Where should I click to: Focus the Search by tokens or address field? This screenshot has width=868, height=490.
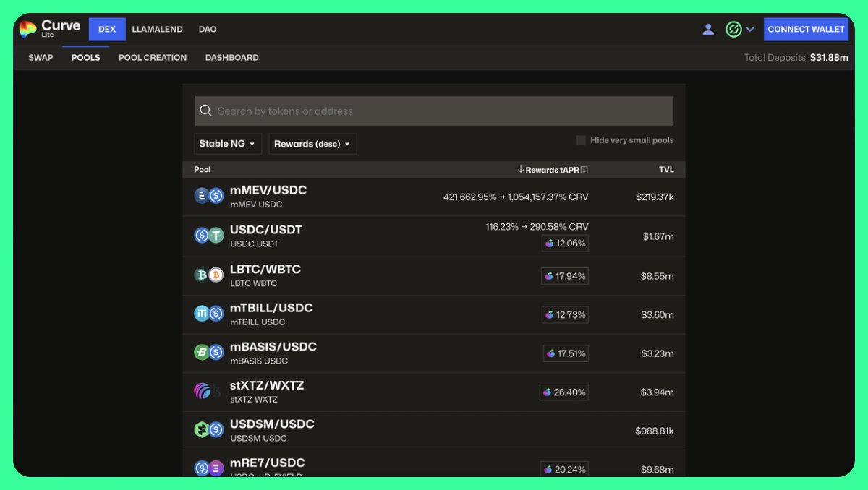pyautogui.click(x=434, y=111)
